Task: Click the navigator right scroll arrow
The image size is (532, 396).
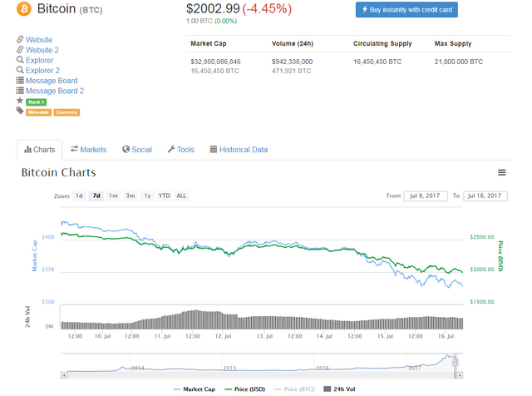Action: tap(460, 375)
